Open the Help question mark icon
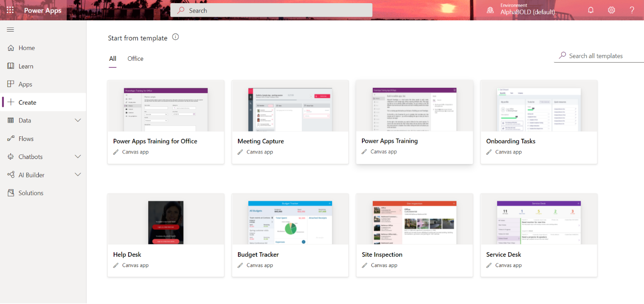644x304 pixels. tap(632, 9)
